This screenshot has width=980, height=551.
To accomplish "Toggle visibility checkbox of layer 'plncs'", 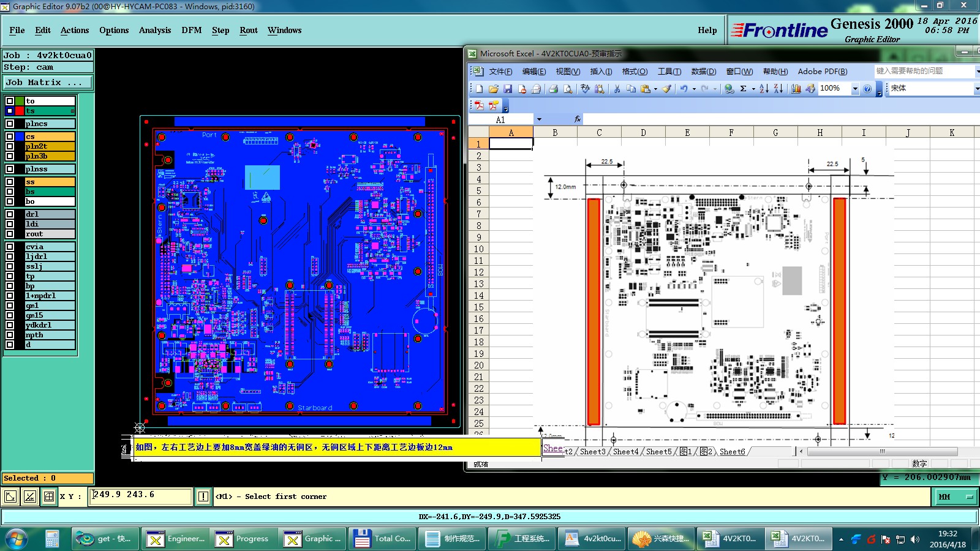I will (x=10, y=124).
